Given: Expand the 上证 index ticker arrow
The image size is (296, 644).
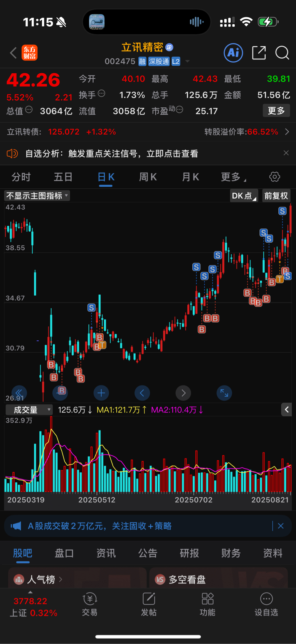Looking at the screenshot, I should pyautogui.click(x=30, y=592).
